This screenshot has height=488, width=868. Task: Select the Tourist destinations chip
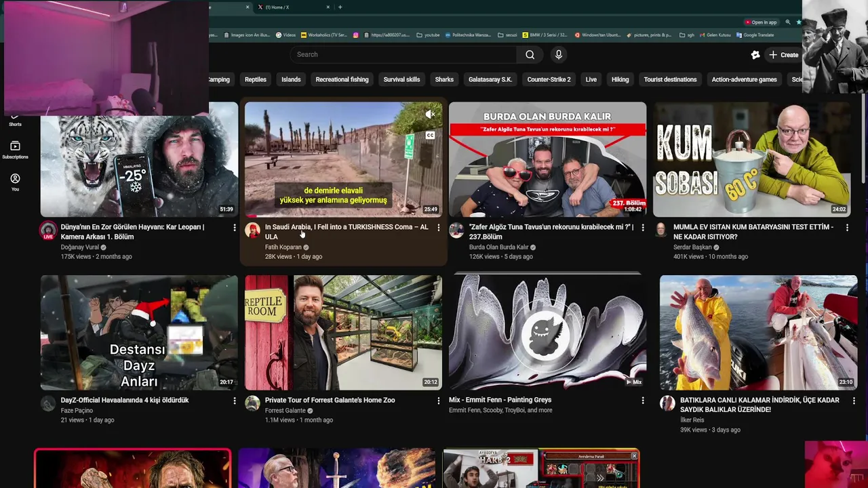pyautogui.click(x=670, y=79)
